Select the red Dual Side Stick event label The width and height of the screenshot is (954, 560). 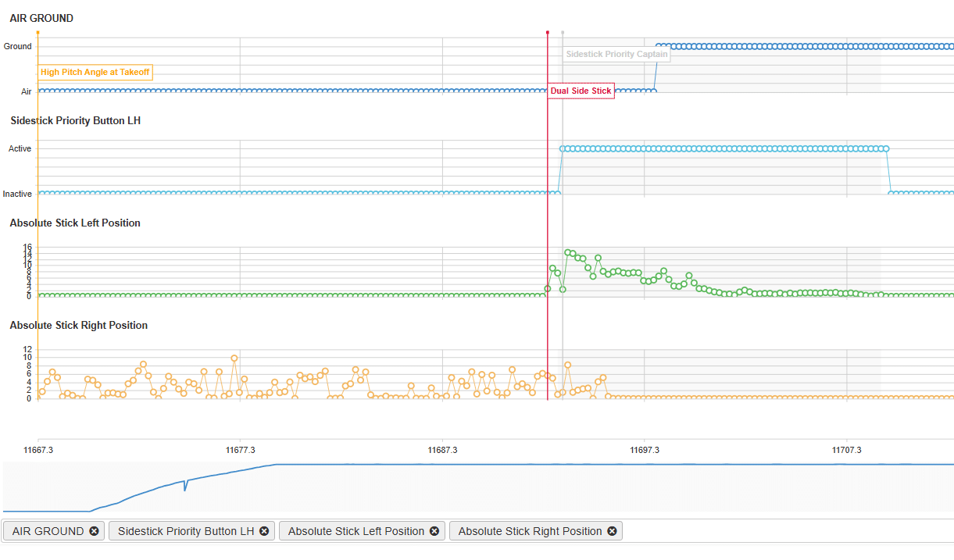pyautogui.click(x=581, y=91)
